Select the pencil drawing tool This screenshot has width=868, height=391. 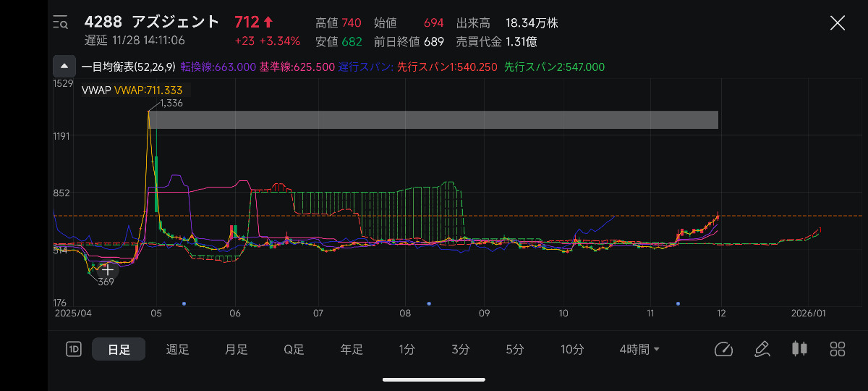762,350
